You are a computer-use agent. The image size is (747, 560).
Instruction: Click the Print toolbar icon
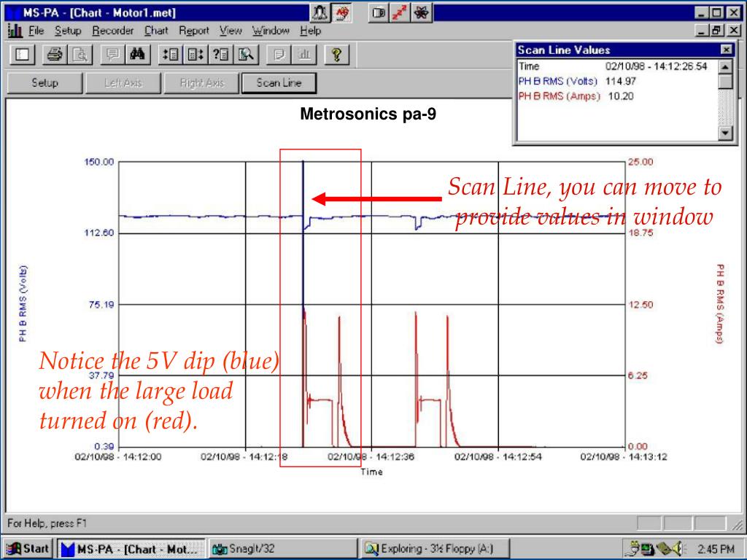pos(55,55)
